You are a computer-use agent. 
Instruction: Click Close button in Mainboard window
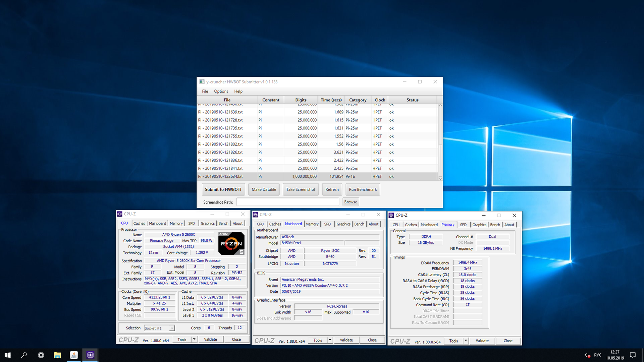click(x=372, y=340)
